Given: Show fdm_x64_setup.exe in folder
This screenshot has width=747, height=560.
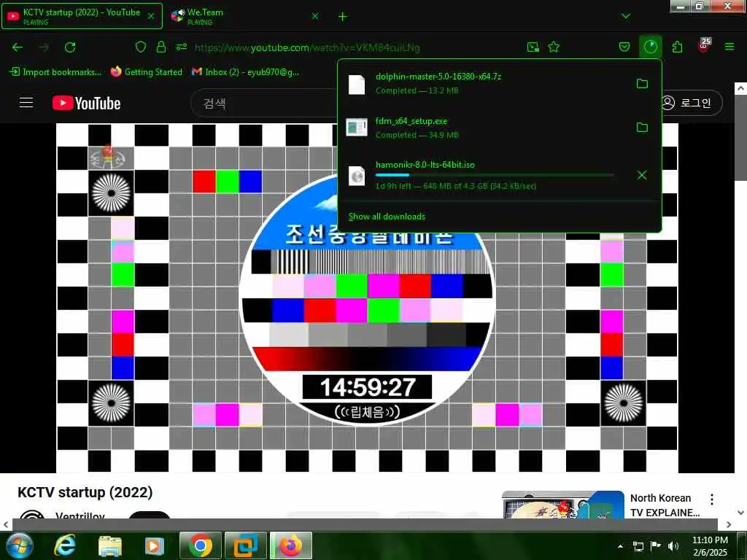Looking at the screenshot, I should [642, 127].
